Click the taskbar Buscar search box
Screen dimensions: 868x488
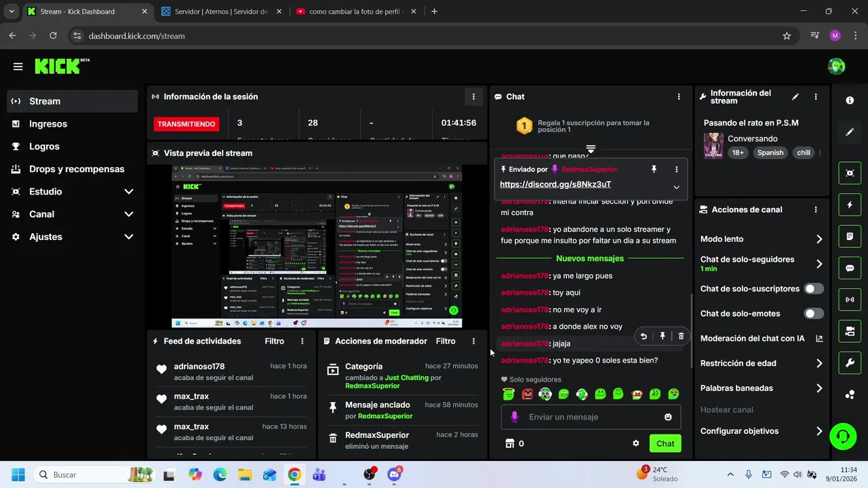(96, 474)
